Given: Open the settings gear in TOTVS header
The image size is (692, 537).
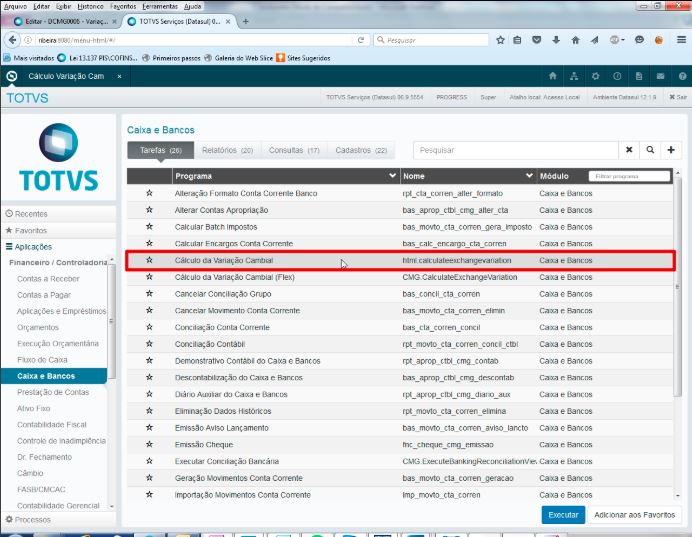Looking at the screenshot, I should [595, 76].
